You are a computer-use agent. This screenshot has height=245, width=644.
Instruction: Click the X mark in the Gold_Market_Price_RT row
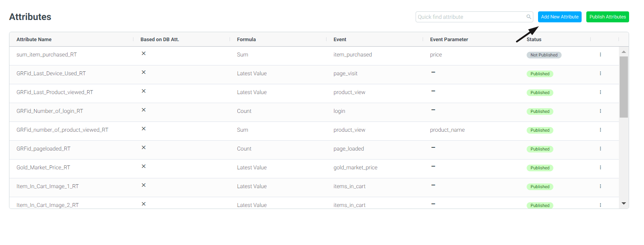click(144, 166)
